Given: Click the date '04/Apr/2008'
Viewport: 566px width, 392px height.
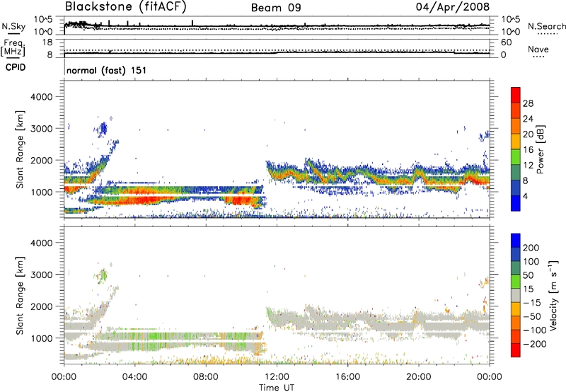Looking at the screenshot, I should [x=453, y=7].
